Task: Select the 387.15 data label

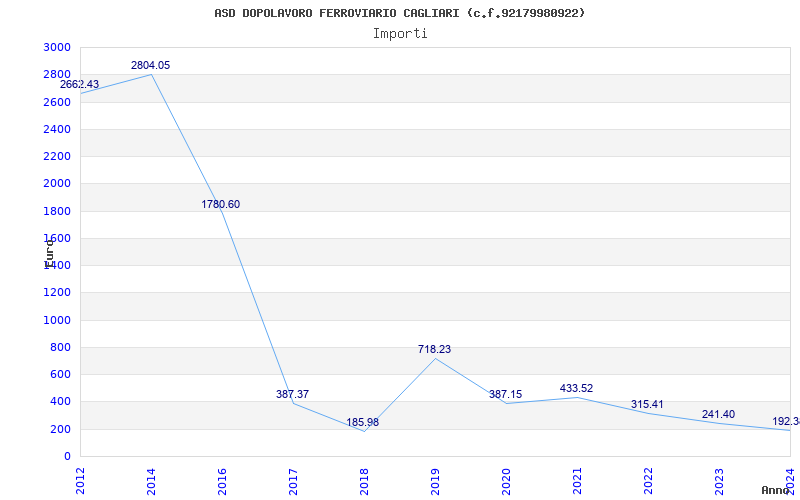Action: point(506,394)
